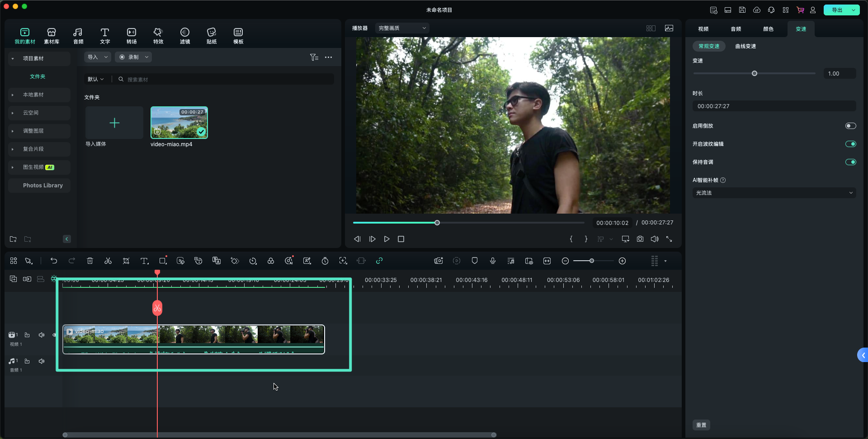Click the voiceover microphone icon
Screen dimensions: 868x439
tap(493, 261)
